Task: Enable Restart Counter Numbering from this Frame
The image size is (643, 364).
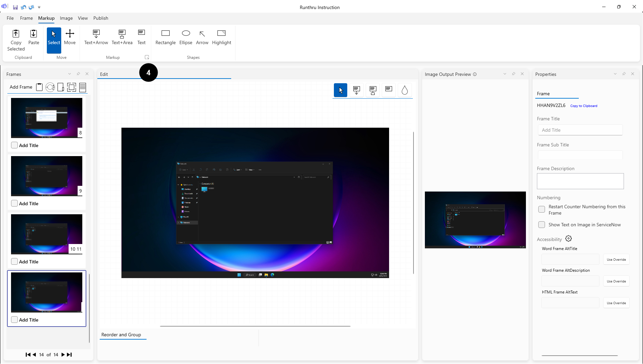Action: (x=541, y=210)
